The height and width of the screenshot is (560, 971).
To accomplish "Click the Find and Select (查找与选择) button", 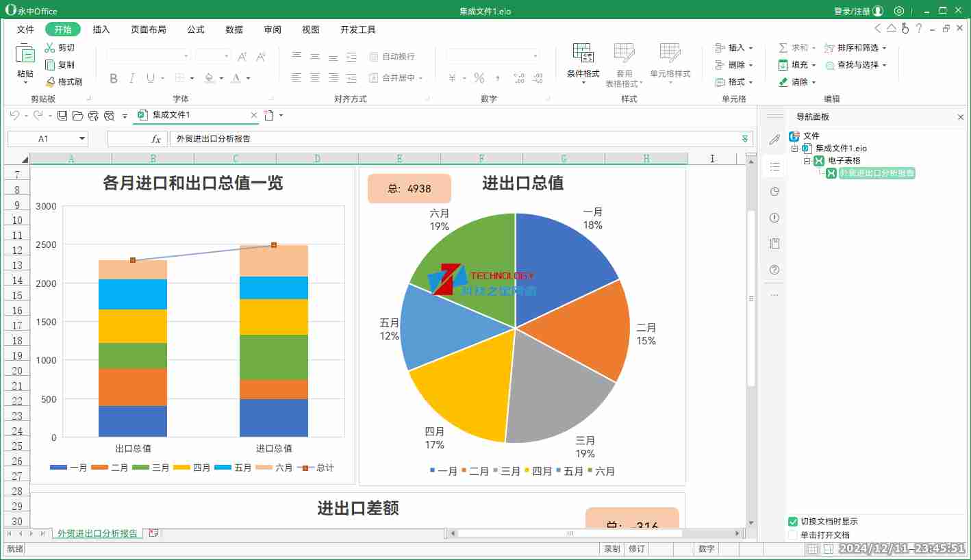I will 857,65.
